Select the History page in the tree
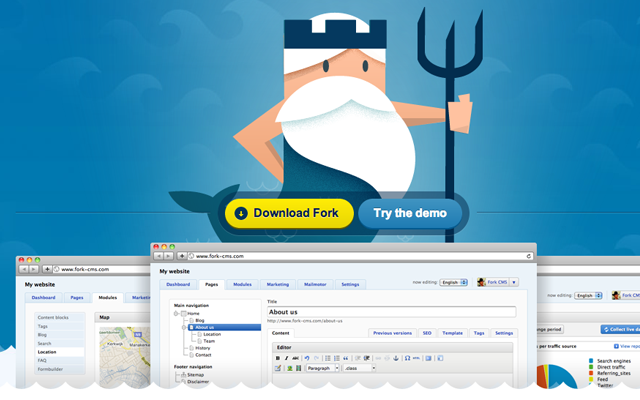Viewport: 640px width, 400px height. (203, 348)
